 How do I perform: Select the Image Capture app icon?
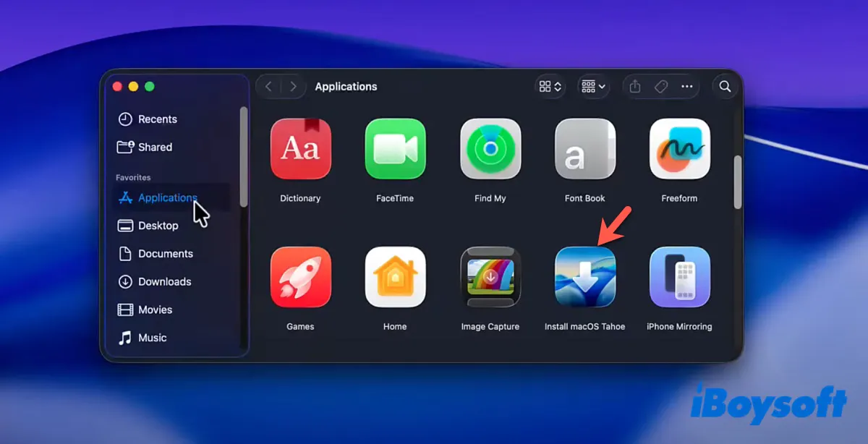(x=490, y=277)
